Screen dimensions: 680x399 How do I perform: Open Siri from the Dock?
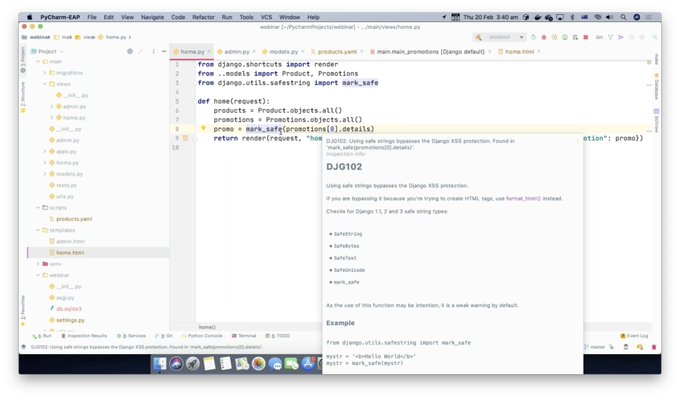pos(176,363)
